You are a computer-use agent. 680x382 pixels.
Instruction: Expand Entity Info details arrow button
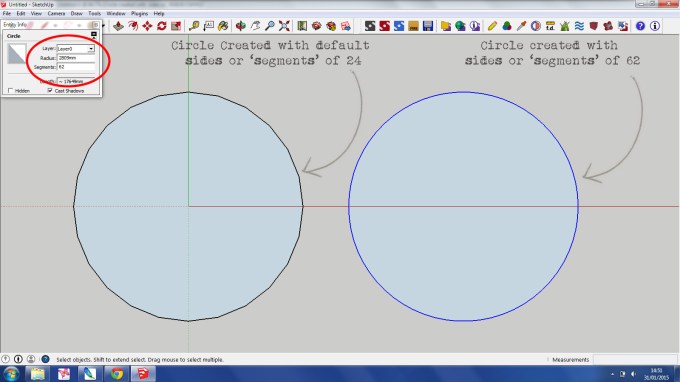pos(94,35)
